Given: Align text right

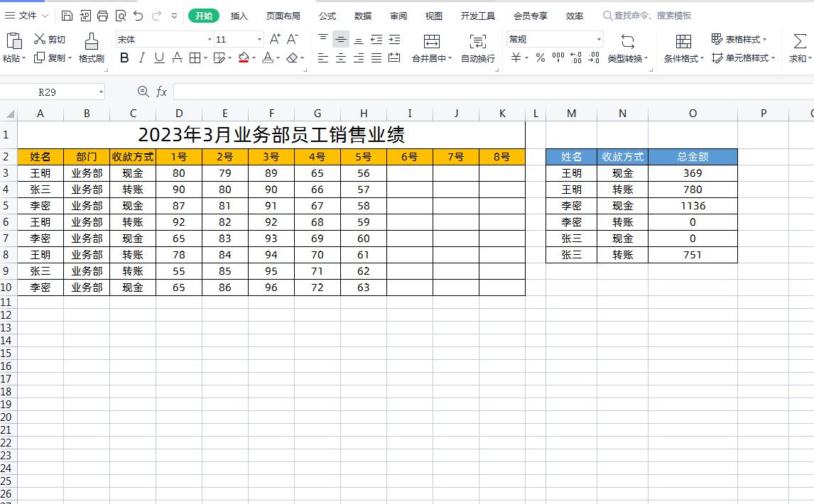Looking at the screenshot, I should (x=358, y=57).
